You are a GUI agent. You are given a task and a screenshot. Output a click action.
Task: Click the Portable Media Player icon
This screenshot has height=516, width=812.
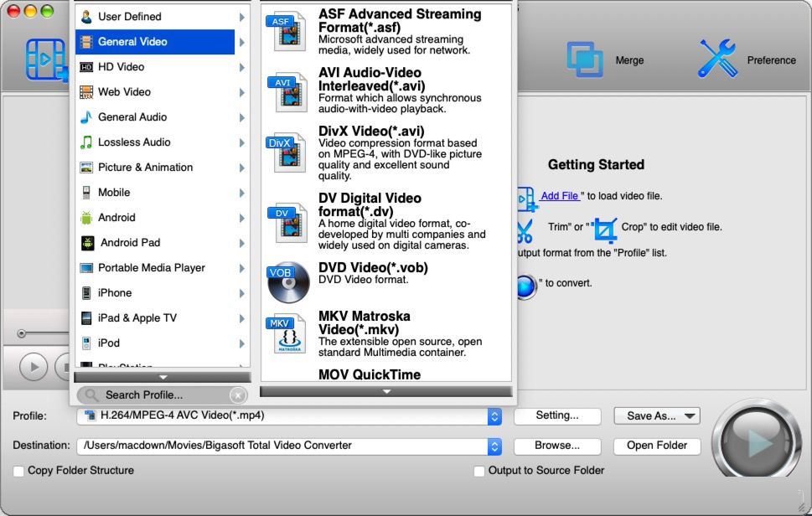click(86, 267)
